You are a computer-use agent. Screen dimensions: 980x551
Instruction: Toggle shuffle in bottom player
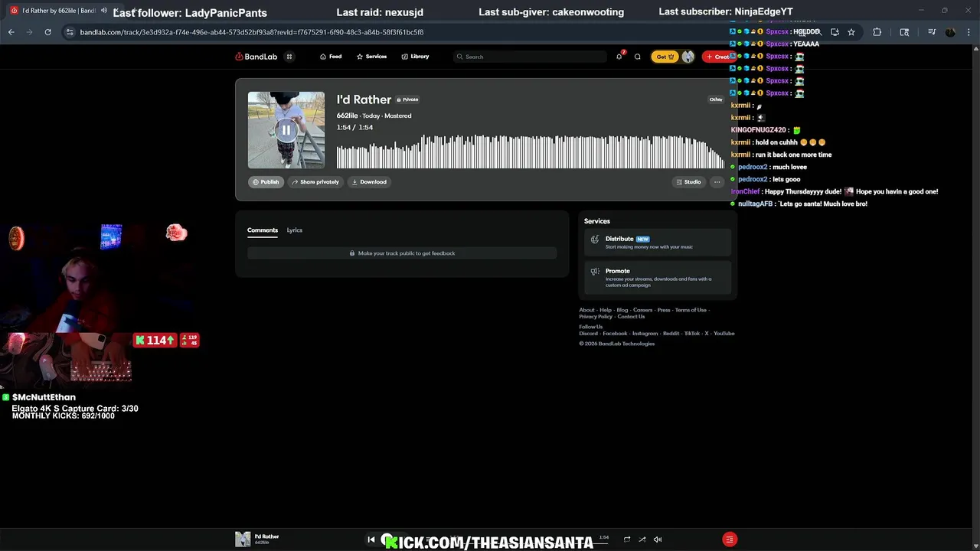[x=642, y=540]
